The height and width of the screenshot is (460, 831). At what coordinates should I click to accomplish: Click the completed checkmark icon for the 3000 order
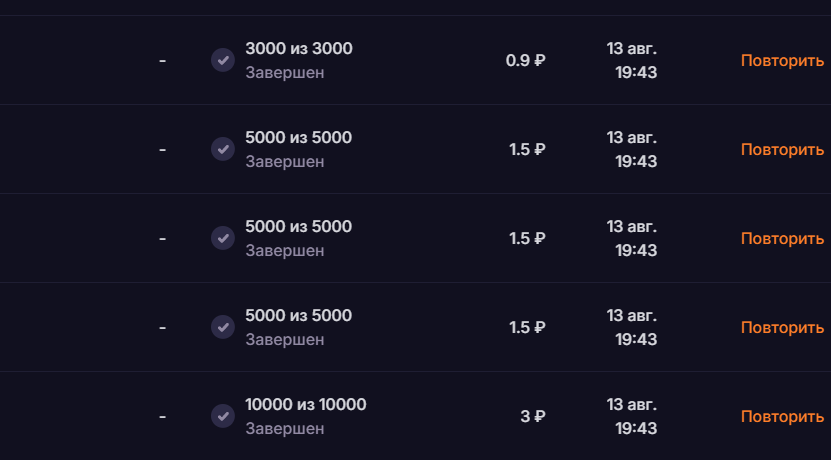click(223, 60)
